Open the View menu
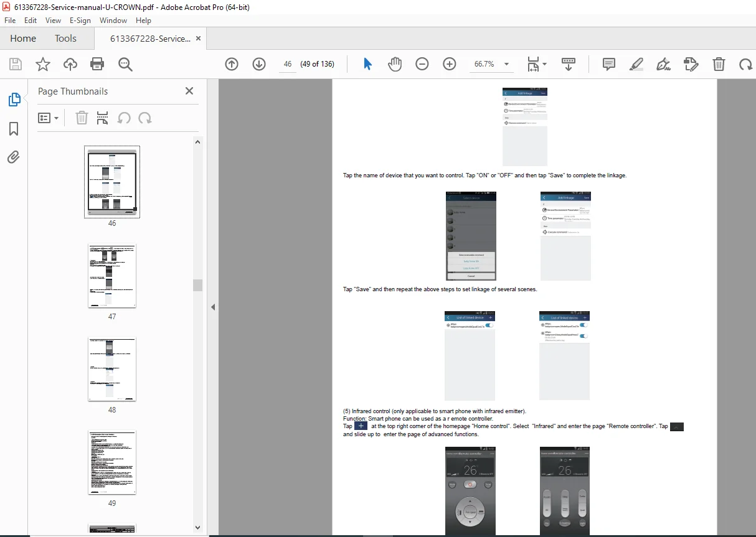This screenshot has width=756, height=537. click(x=53, y=21)
